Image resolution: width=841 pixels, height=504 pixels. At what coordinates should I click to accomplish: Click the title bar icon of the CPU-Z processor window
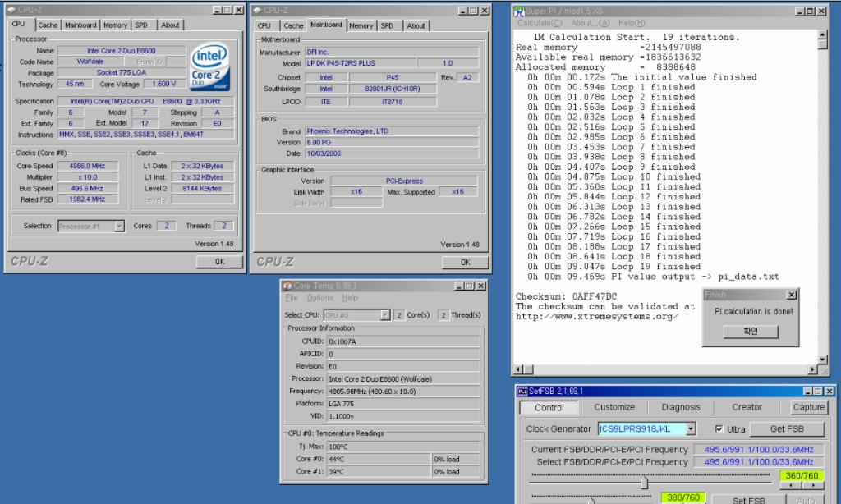[x=11, y=10]
